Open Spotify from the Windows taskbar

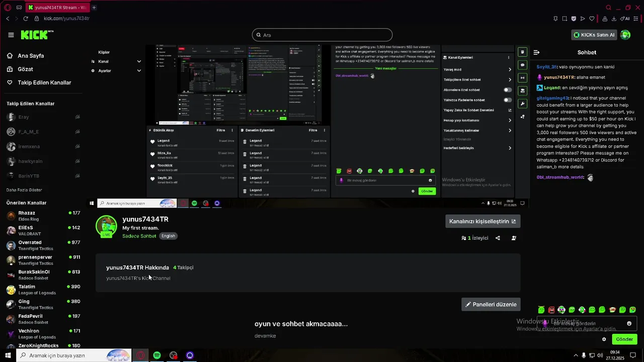coord(157,355)
